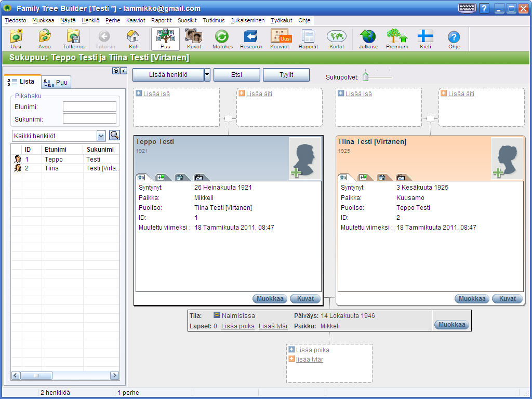
Task: Click the title bar question mark icon
Action: (x=484, y=8)
